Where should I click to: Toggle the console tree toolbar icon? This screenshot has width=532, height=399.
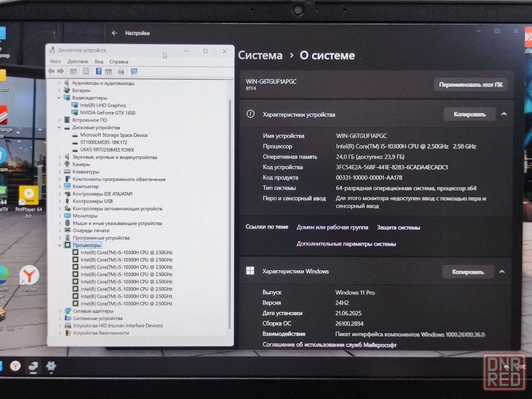pos(73,71)
